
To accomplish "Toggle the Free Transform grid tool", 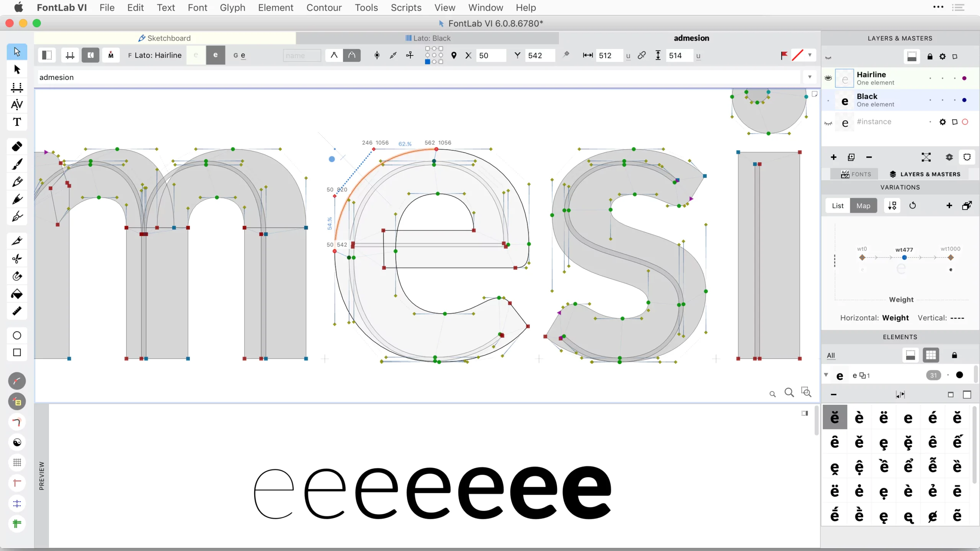I will [17, 463].
